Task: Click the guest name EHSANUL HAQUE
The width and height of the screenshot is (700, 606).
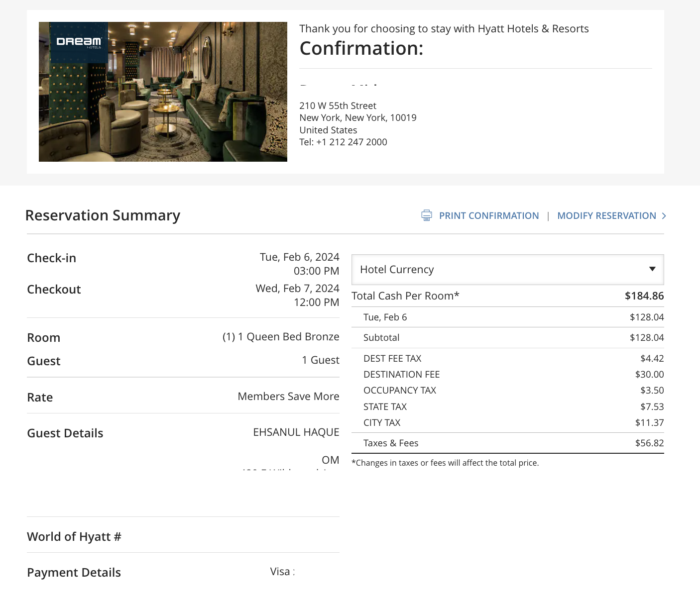Action: coord(296,432)
